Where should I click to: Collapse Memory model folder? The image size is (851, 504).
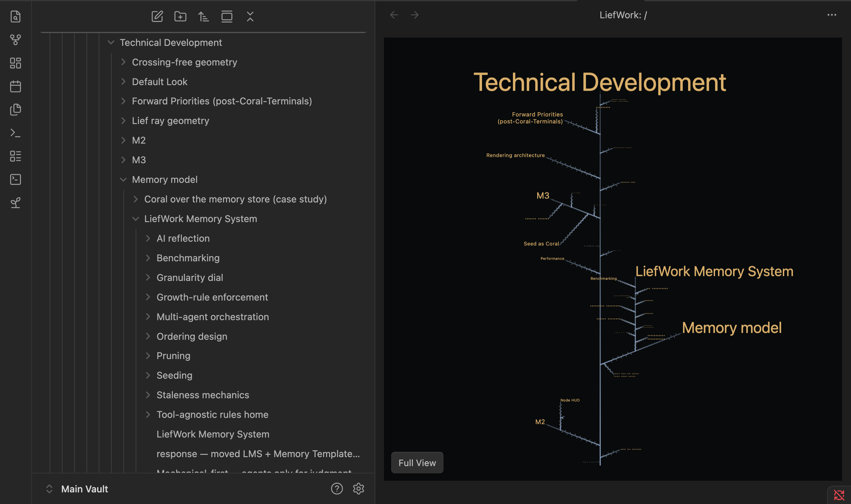coord(123,180)
